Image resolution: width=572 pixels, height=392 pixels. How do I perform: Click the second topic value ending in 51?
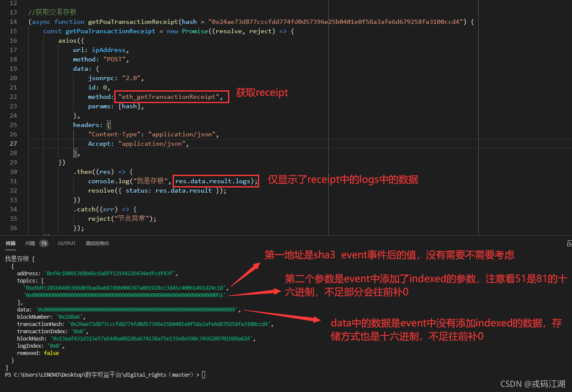(x=124, y=295)
